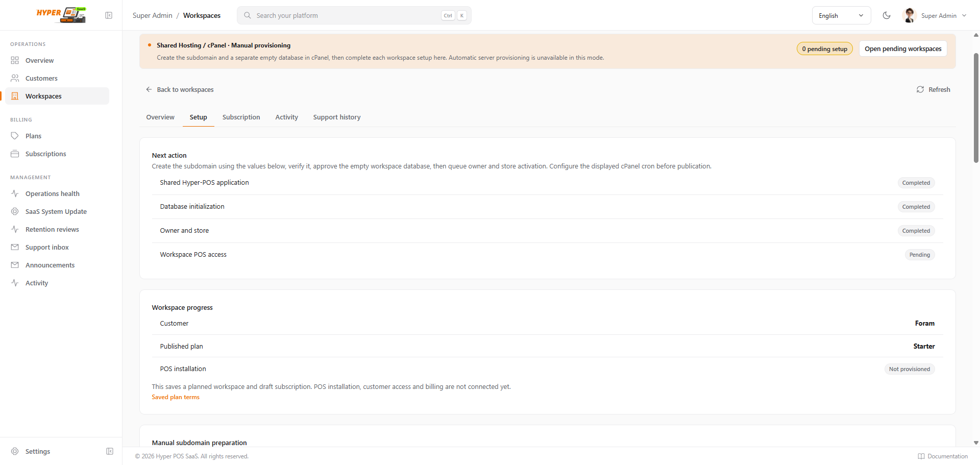The image size is (980, 465).
Task: Switch to the Overview tab
Action: [160, 117]
